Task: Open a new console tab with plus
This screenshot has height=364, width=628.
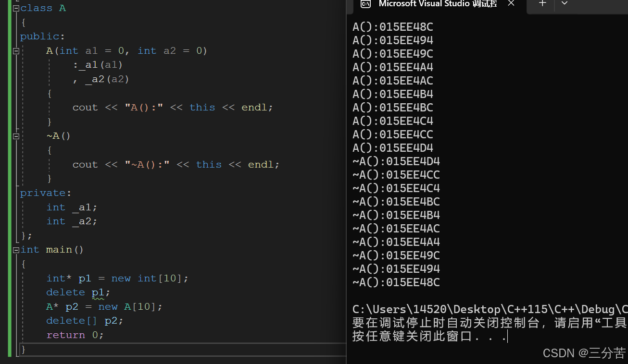Action: [x=542, y=3]
